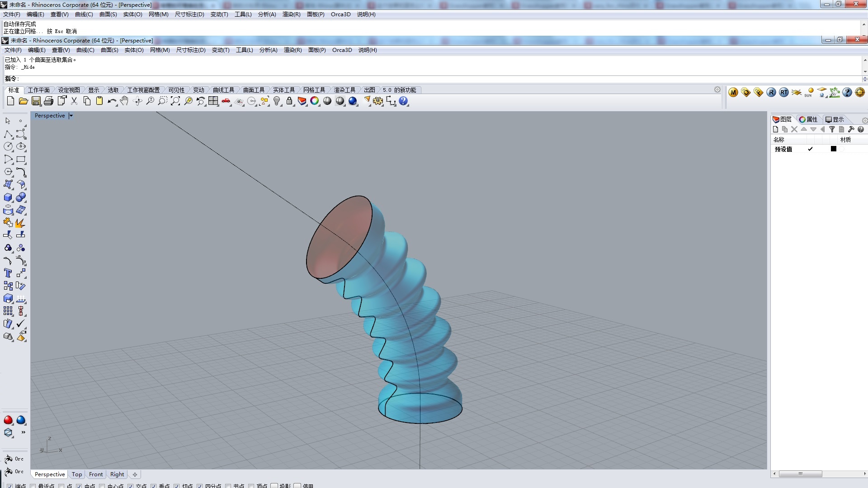This screenshot has width=868, height=488.
Task: Select the Text object tool in sidebar
Action: tap(8, 273)
